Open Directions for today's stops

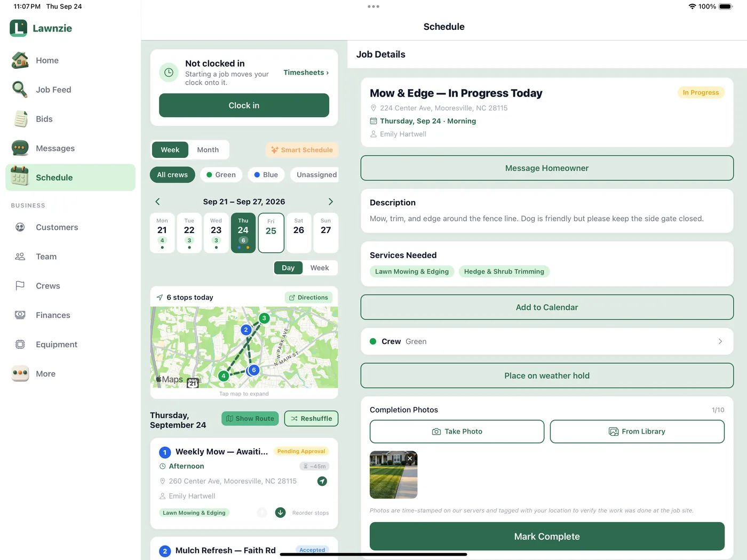point(308,298)
